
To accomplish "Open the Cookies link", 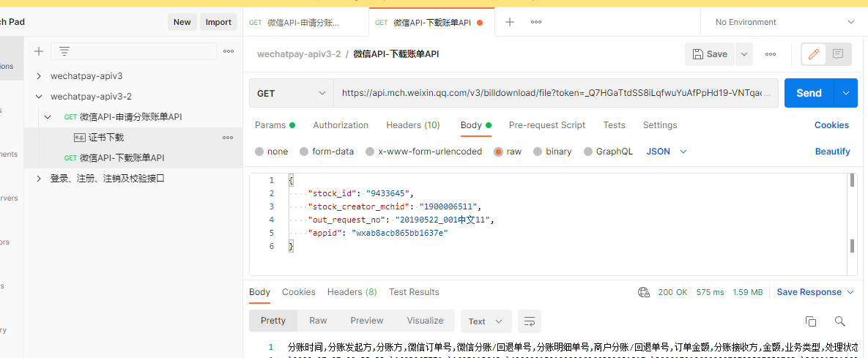I will click(831, 125).
